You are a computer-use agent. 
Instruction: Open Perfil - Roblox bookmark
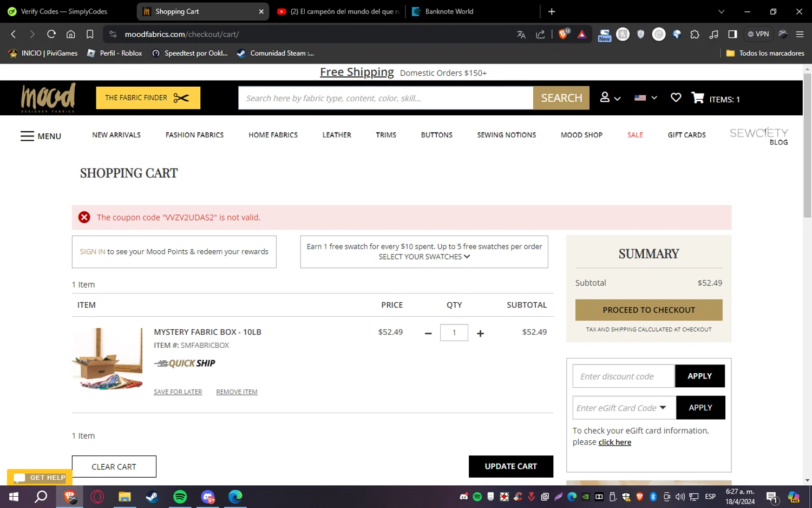(x=115, y=53)
